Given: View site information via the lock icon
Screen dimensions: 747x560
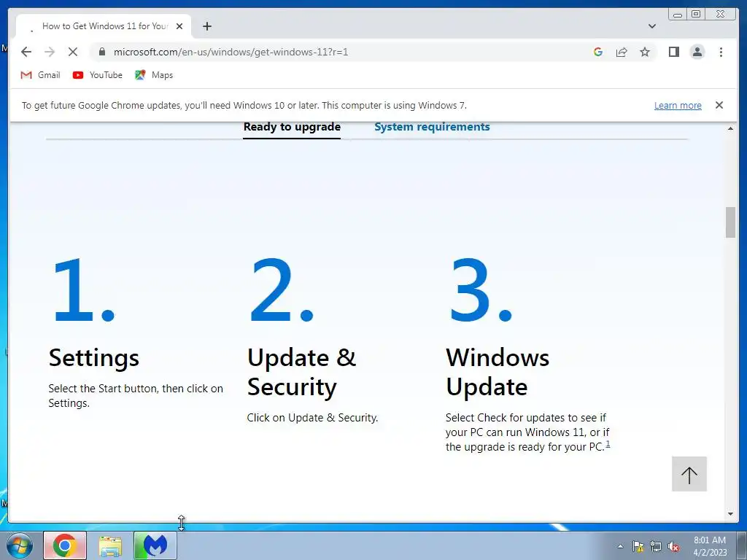Looking at the screenshot, I should 101,52.
